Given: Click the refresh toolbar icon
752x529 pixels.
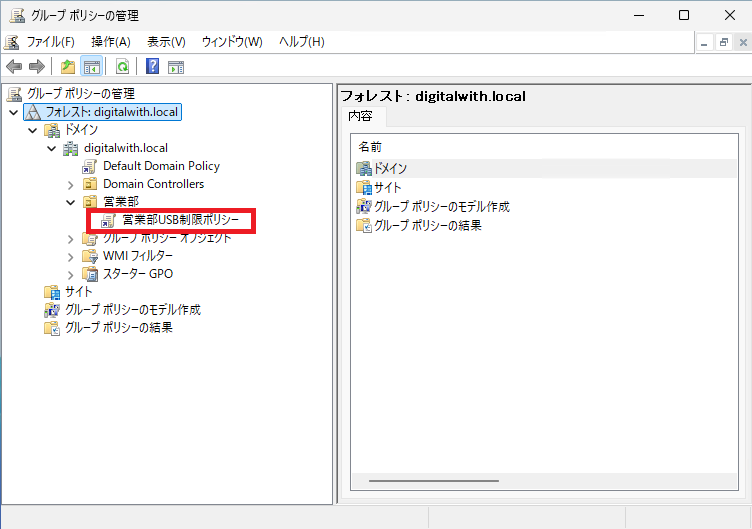Looking at the screenshot, I should 122,66.
